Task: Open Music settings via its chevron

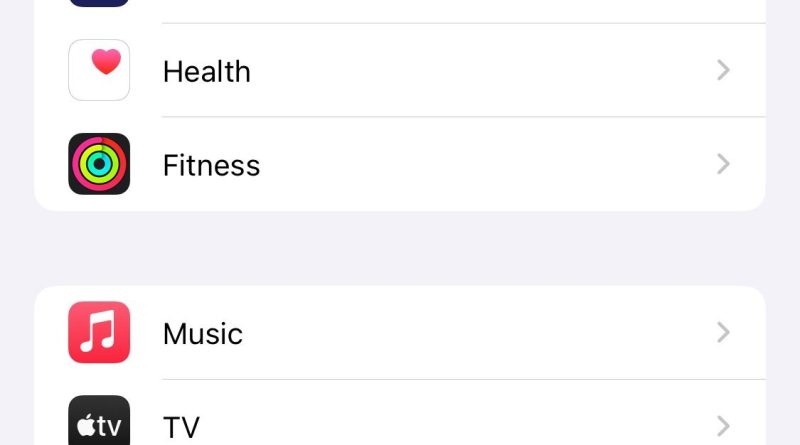Action: (723, 332)
